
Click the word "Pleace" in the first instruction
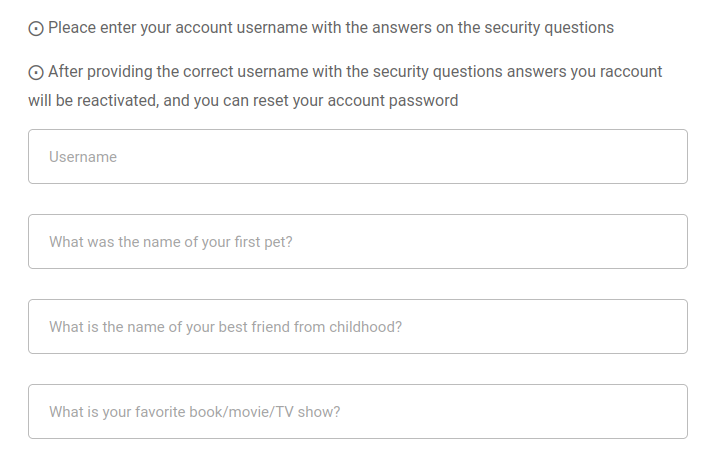pyautogui.click(x=71, y=28)
